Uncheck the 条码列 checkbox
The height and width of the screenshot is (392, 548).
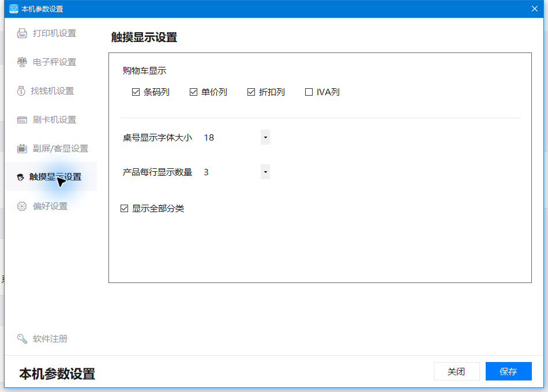click(136, 92)
